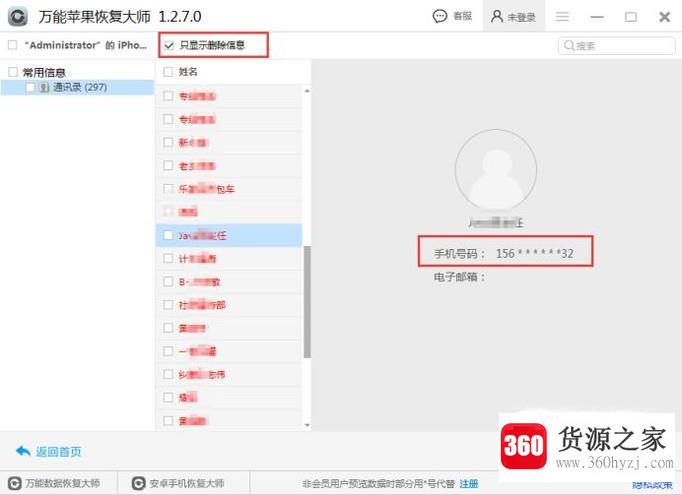
Task: Select the contact row starting with B-
Action: [x=229, y=282]
